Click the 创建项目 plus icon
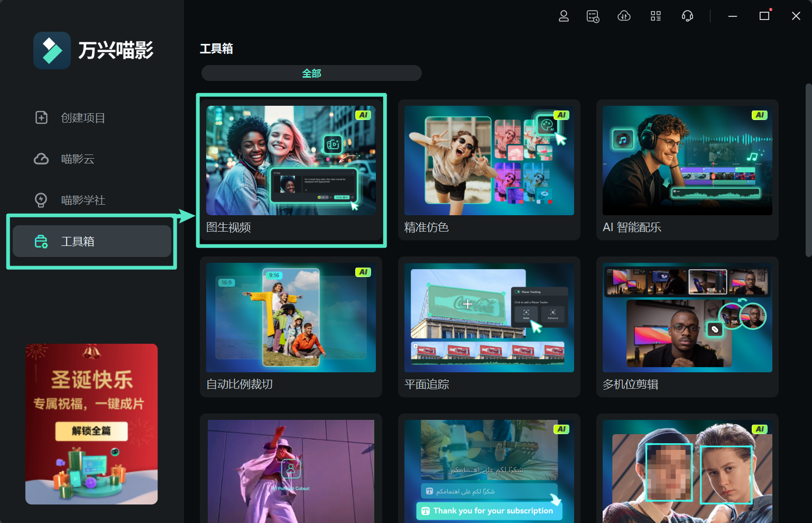Screen dimensions: 812x523 point(41,117)
